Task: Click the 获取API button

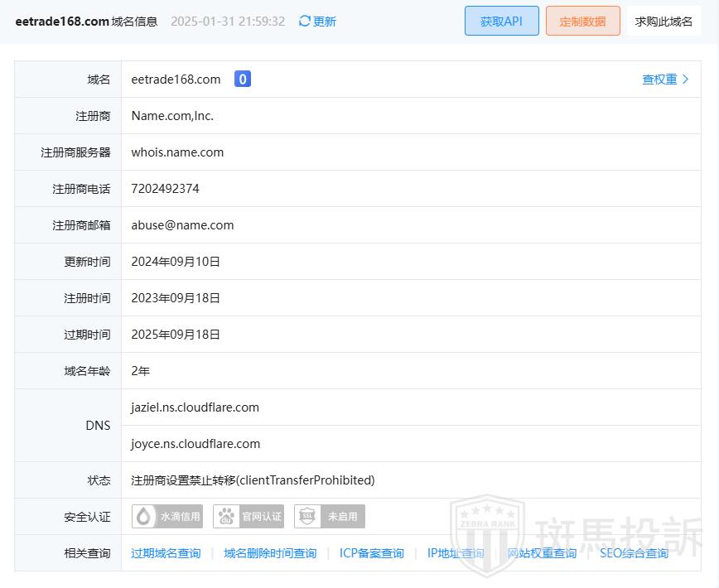Action: click(501, 22)
